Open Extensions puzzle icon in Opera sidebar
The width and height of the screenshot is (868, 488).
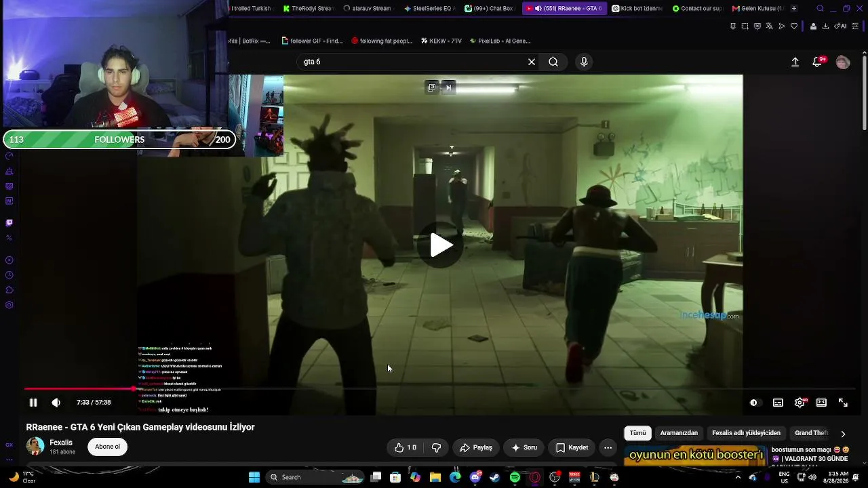[9, 290]
